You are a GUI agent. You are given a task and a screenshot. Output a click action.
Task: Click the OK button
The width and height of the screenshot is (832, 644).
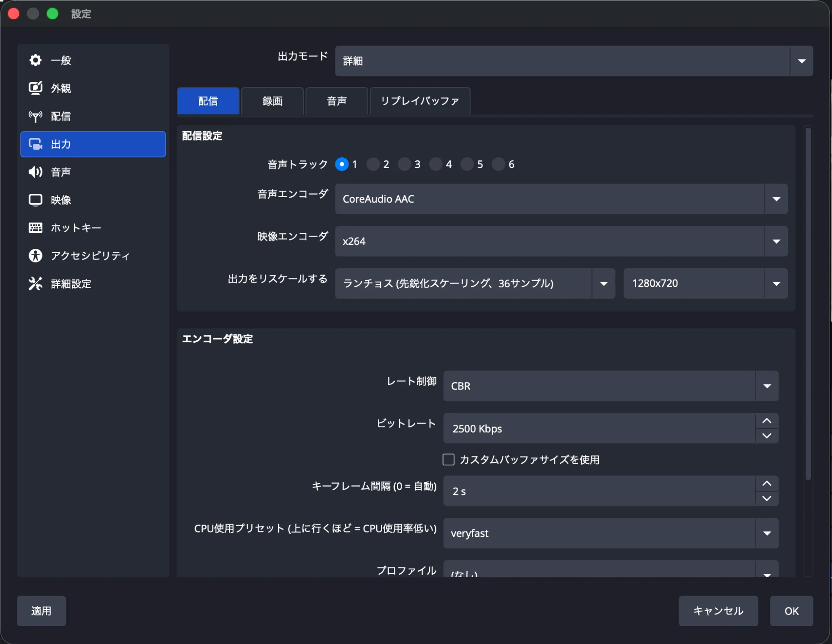[791, 611]
